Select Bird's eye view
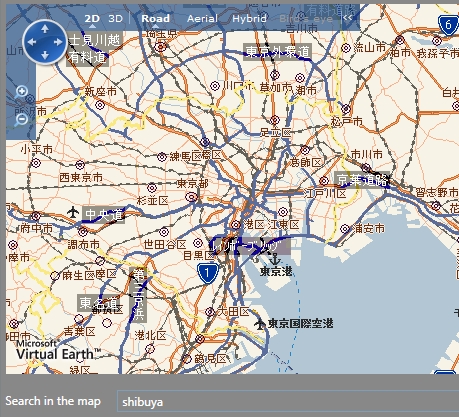 click(x=306, y=19)
